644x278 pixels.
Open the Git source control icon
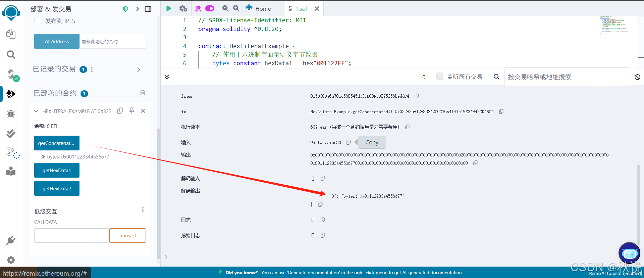tap(13, 153)
